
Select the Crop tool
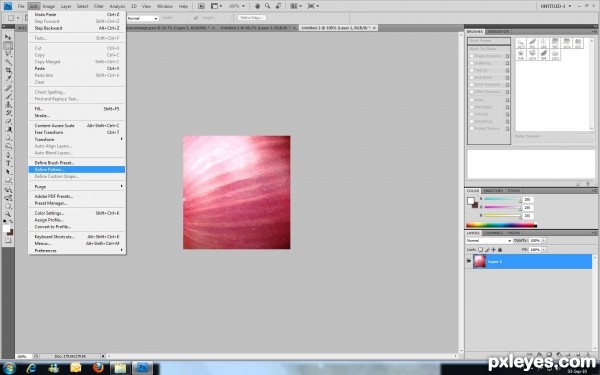pyautogui.click(x=8, y=70)
